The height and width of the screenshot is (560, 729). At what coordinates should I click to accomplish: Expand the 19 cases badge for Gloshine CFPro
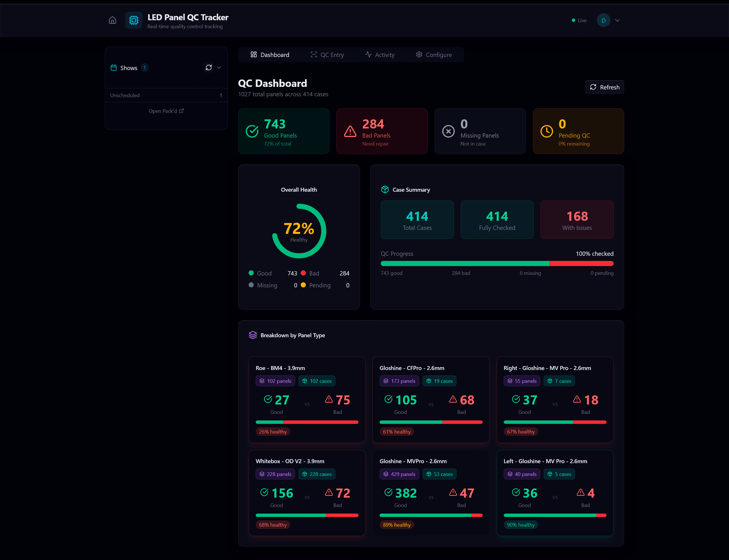tap(439, 381)
